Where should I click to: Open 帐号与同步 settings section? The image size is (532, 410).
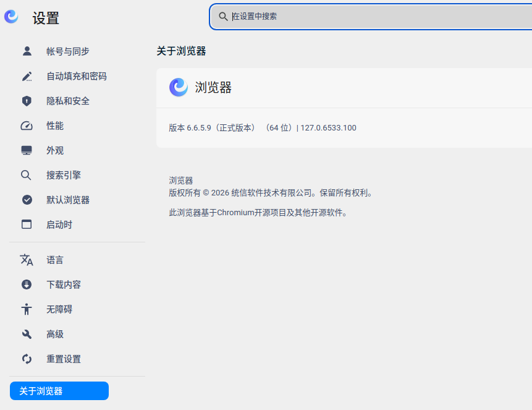point(68,51)
